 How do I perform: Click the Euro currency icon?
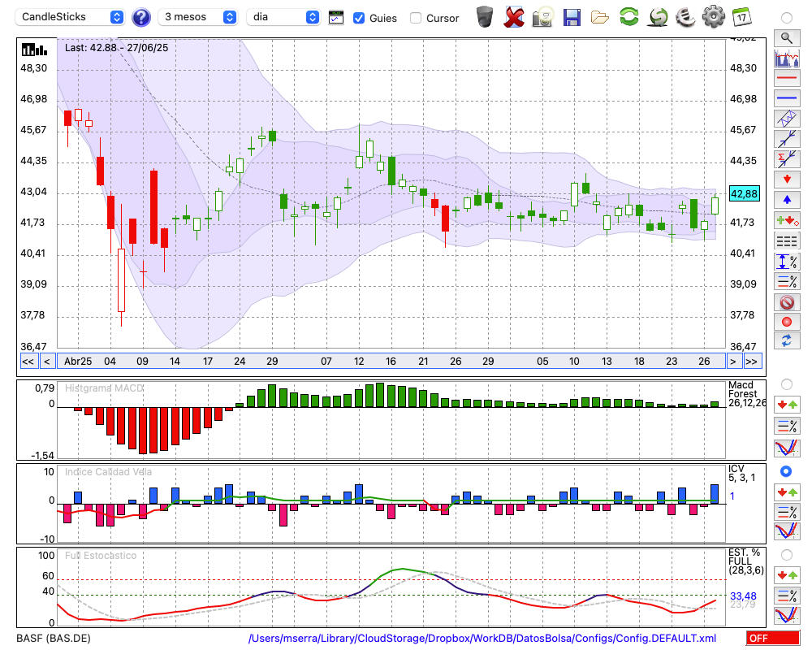[685, 17]
